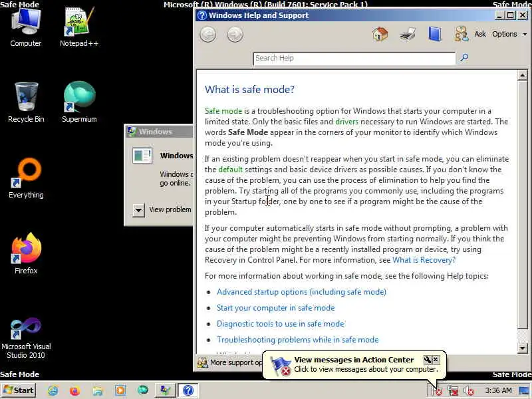Print the current help topic
Viewport: 532px width, 399px height.
click(x=408, y=35)
